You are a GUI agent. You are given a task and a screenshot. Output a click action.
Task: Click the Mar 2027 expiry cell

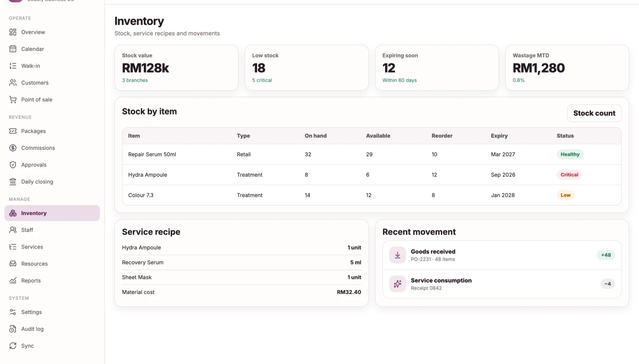[x=503, y=154]
